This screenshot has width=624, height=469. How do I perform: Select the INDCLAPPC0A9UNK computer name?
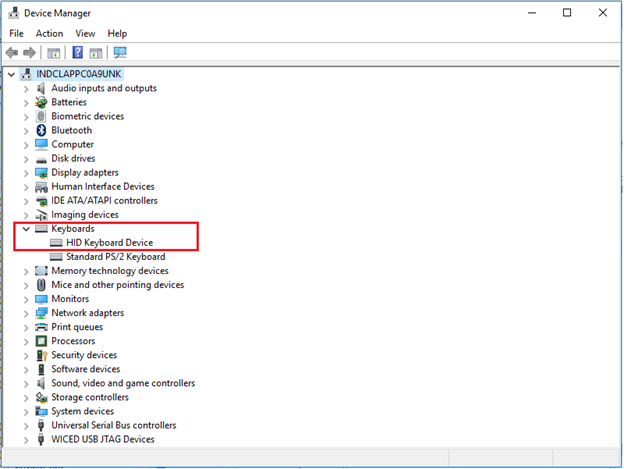[x=79, y=74]
